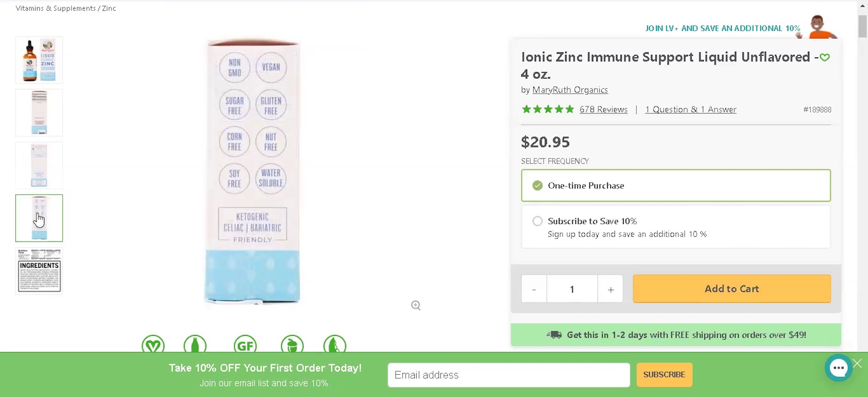Click the magnifier zoom icon under product image
Image resolution: width=868 pixels, height=397 pixels.
(416, 305)
